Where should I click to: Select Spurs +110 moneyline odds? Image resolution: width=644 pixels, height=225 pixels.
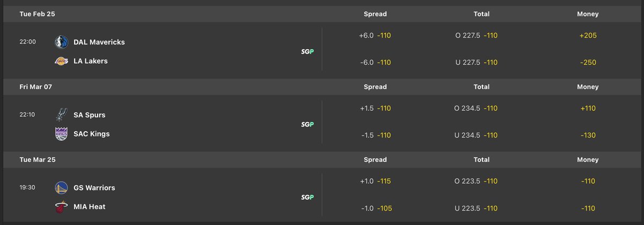click(x=588, y=108)
